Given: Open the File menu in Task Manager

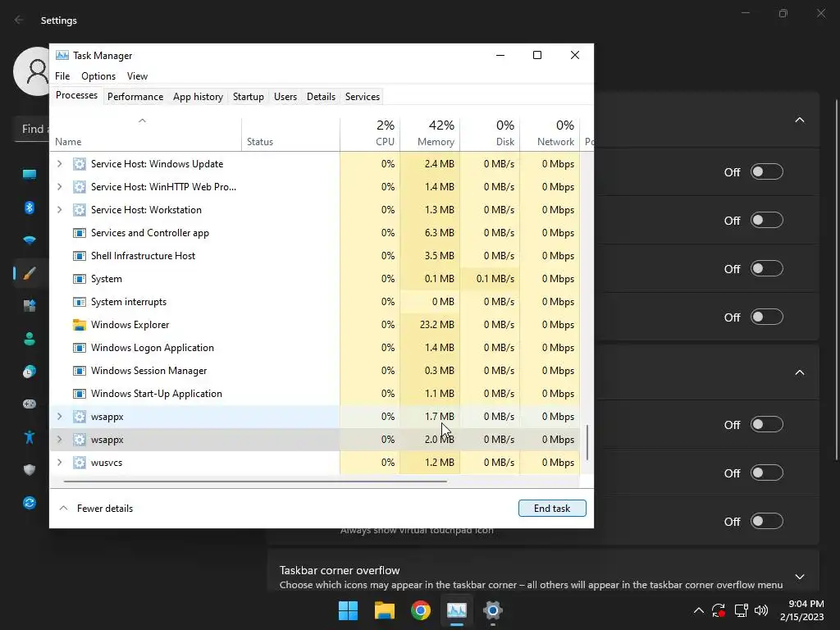Looking at the screenshot, I should (62, 76).
